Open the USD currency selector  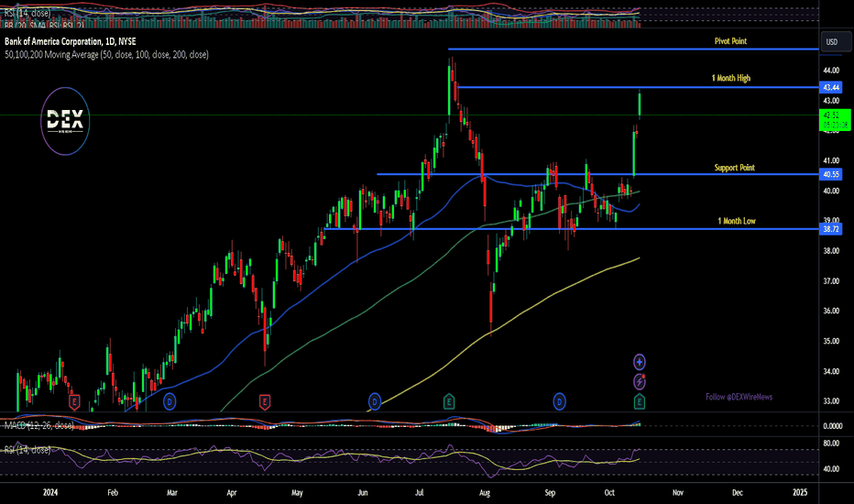(836, 42)
